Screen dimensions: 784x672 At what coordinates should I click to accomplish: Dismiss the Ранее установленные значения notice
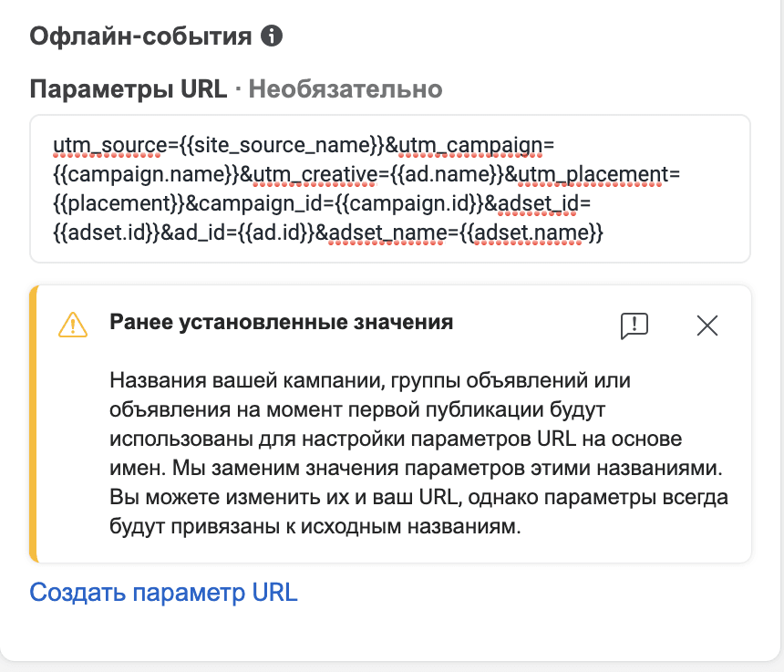pyautogui.click(x=707, y=325)
